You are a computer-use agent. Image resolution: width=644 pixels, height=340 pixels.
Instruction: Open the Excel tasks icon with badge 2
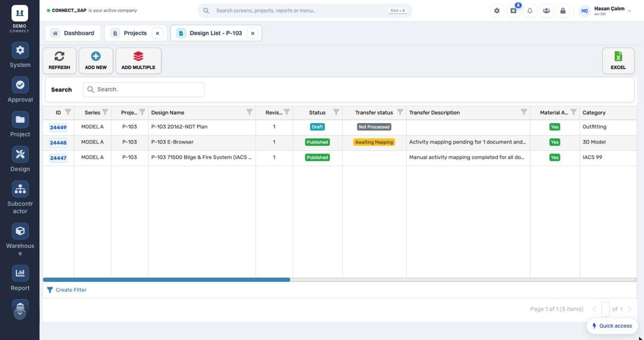[x=513, y=11]
